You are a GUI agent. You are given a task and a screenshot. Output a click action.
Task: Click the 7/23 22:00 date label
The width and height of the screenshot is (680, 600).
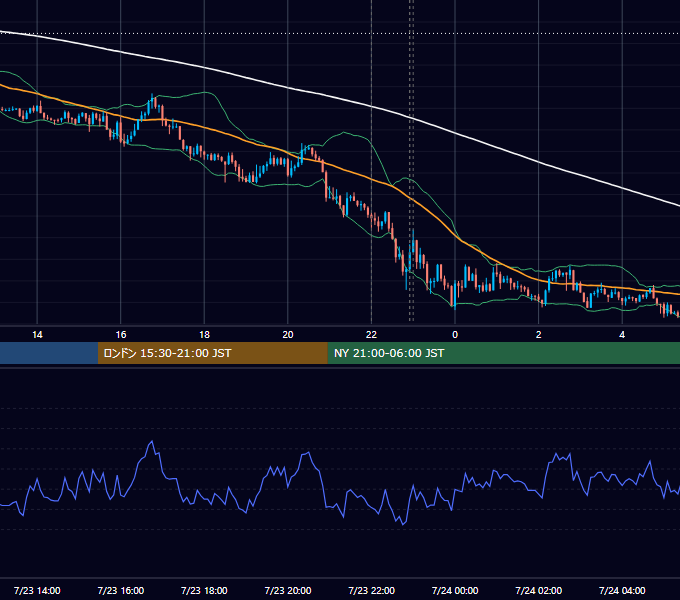[x=372, y=590]
